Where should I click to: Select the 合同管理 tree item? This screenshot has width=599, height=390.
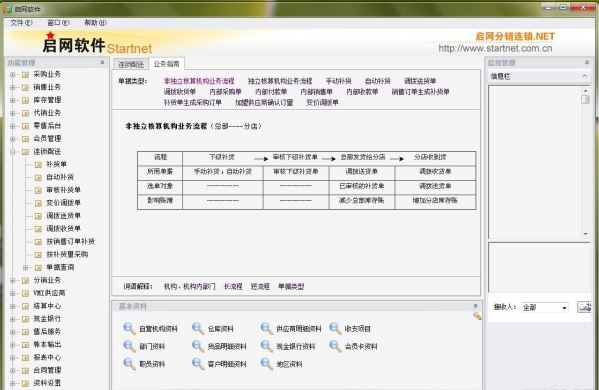47,370
